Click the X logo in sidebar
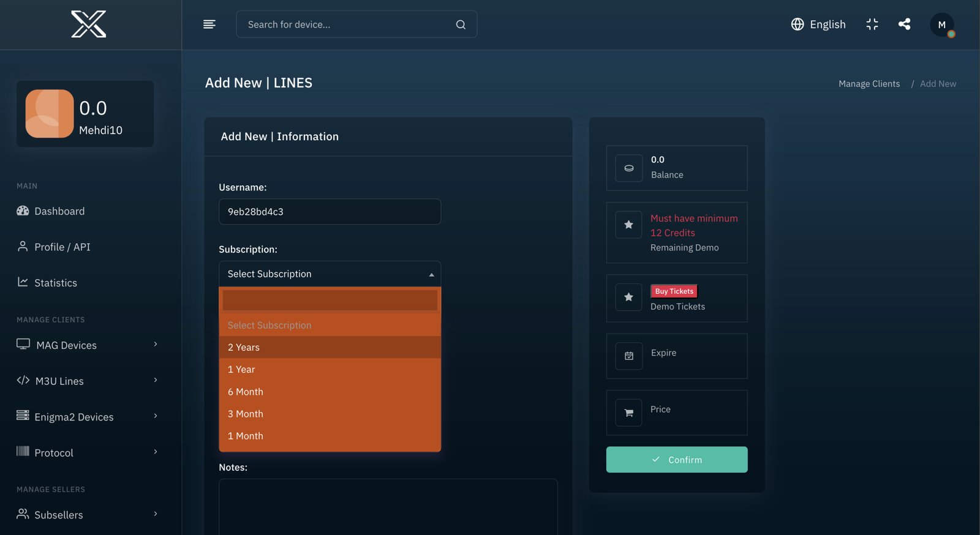 pos(89,24)
